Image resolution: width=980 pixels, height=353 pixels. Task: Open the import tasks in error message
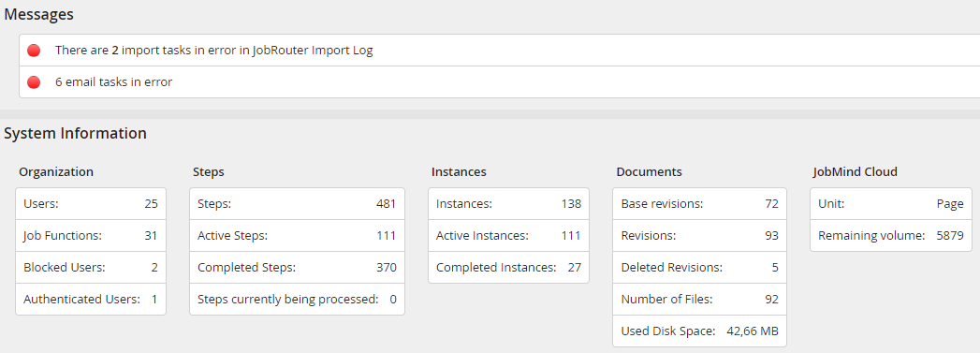tap(500, 51)
